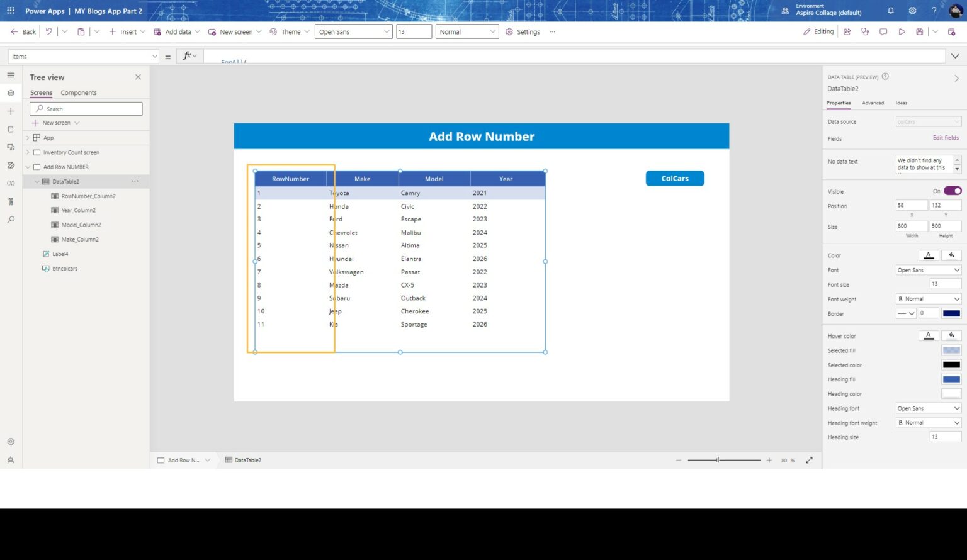Viewport: 967px width, 560px height.
Task: Pick the Heading fill color swatch
Action: [x=951, y=379]
